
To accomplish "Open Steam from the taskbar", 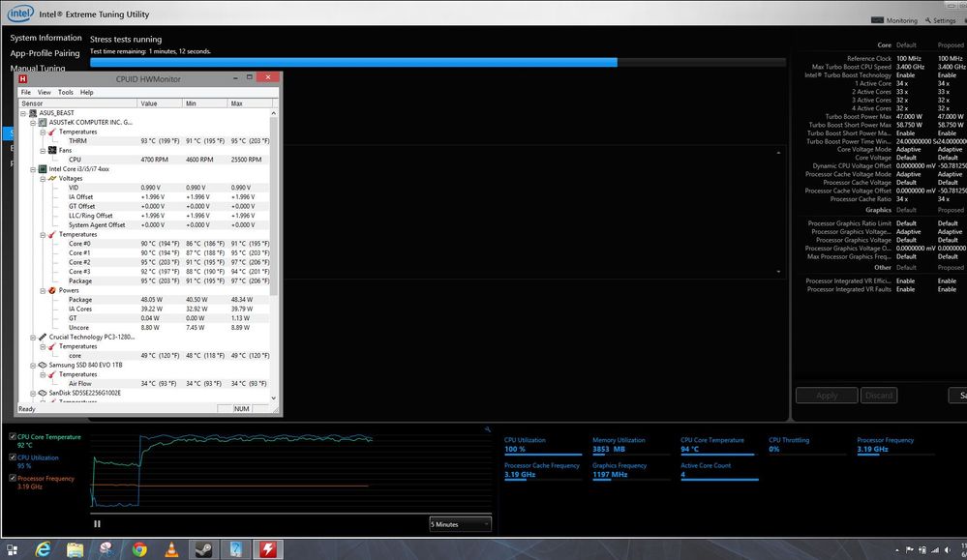I will click(203, 549).
